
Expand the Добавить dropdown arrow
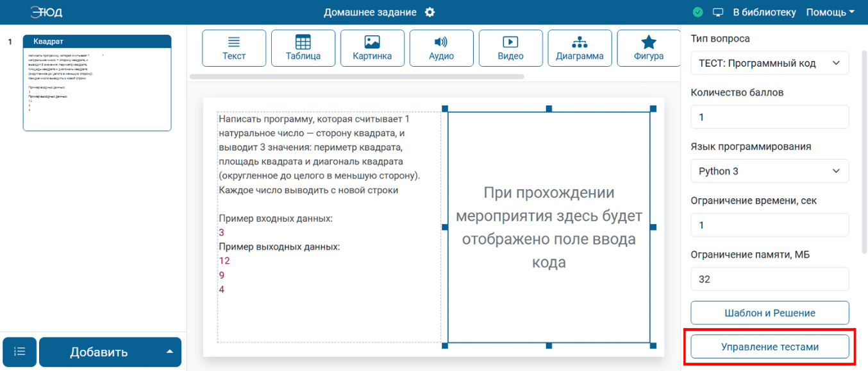(170, 352)
